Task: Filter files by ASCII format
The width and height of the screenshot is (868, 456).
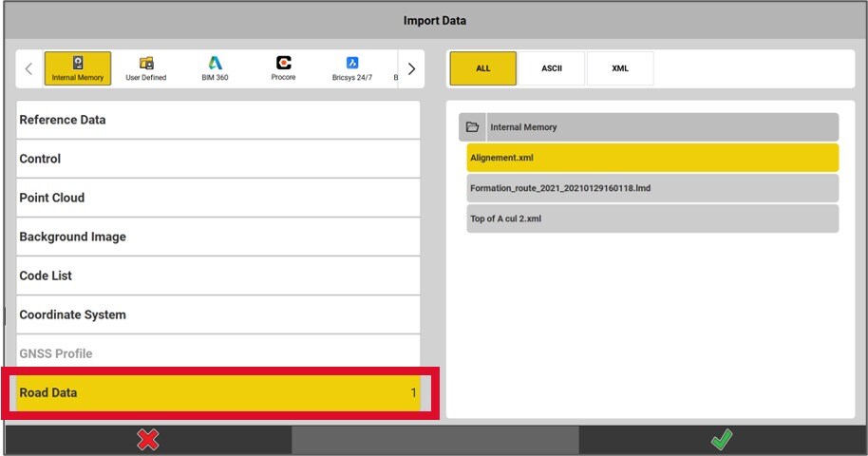Action: (x=552, y=68)
